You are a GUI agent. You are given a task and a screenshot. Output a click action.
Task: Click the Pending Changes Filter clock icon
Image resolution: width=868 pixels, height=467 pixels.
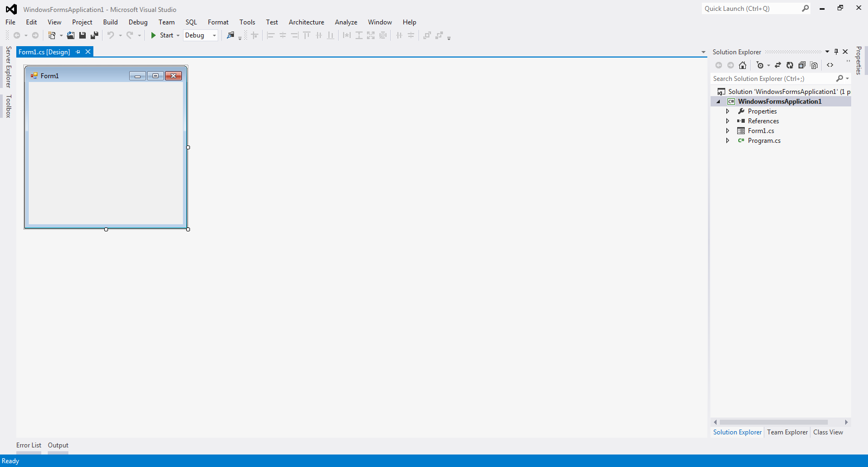760,65
